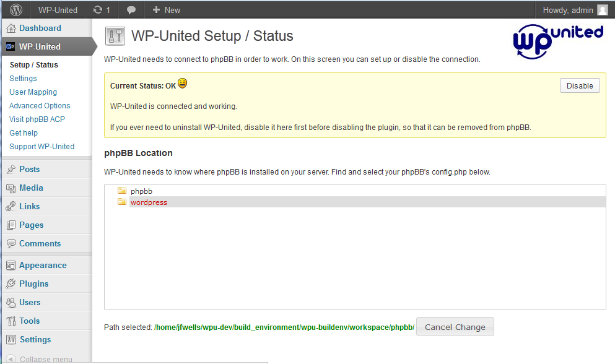This screenshot has width=615, height=364.
Task: Click the Comments speech bubble sidebar icon
Action: click(x=11, y=243)
